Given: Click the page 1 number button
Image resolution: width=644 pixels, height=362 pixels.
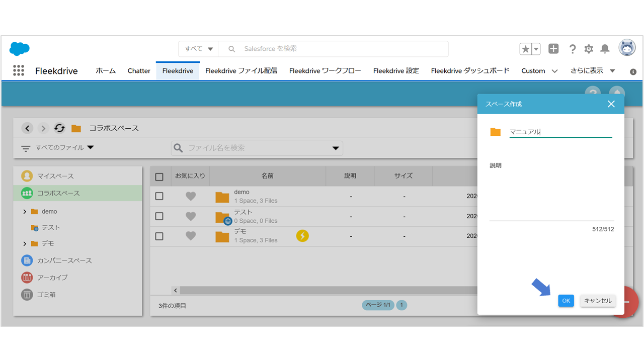Looking at the screenshot, I should pos(401,305).
